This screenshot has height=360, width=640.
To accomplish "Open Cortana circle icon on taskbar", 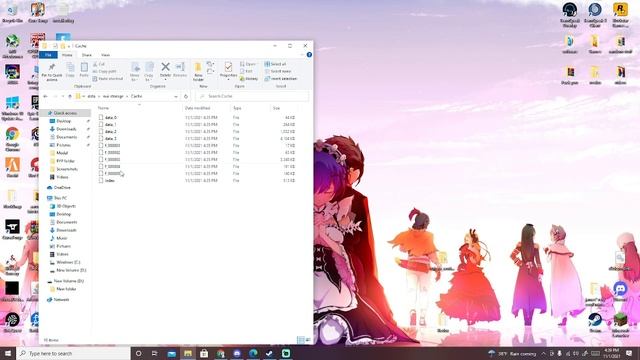I will [x=138, y=353].
